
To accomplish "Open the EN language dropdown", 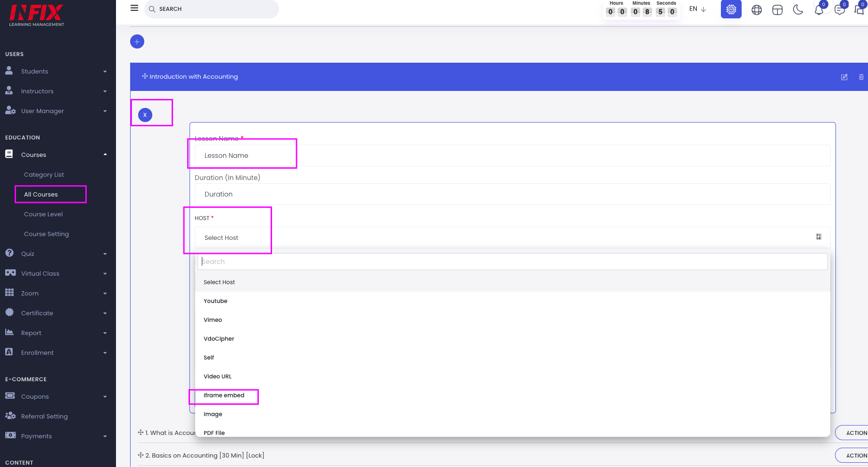I will point(697,9).
